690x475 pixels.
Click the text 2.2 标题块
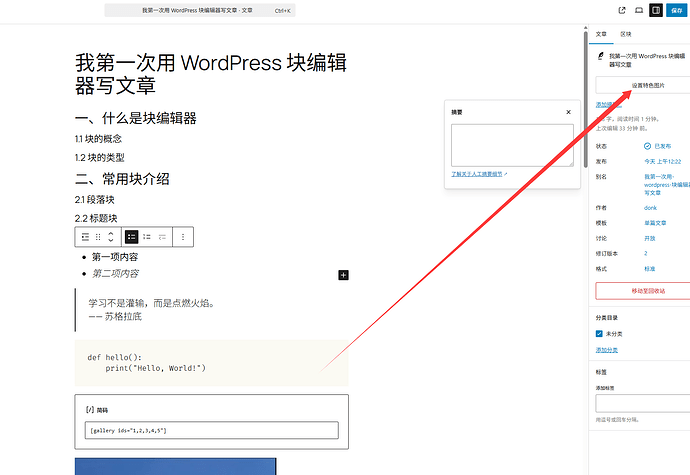(96, 218)
